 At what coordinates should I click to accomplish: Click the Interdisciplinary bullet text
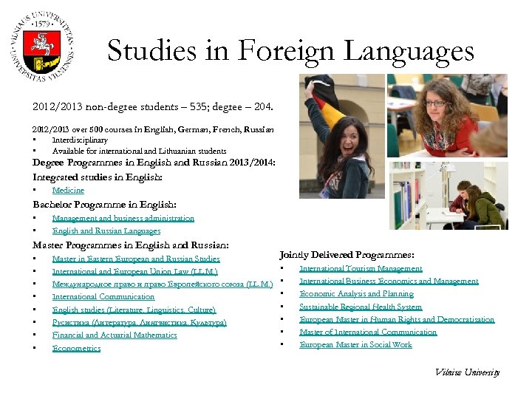(80, 140)
